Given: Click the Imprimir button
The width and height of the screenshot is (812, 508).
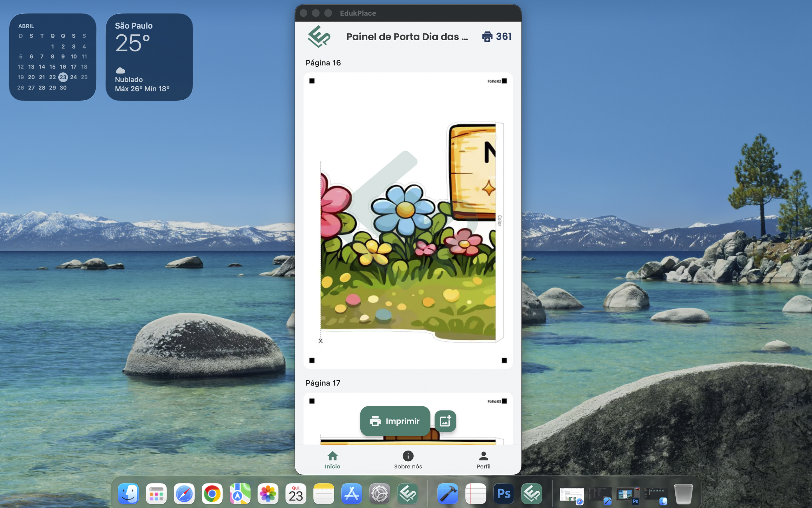Looking at the screenshot, I should point(395,421).
